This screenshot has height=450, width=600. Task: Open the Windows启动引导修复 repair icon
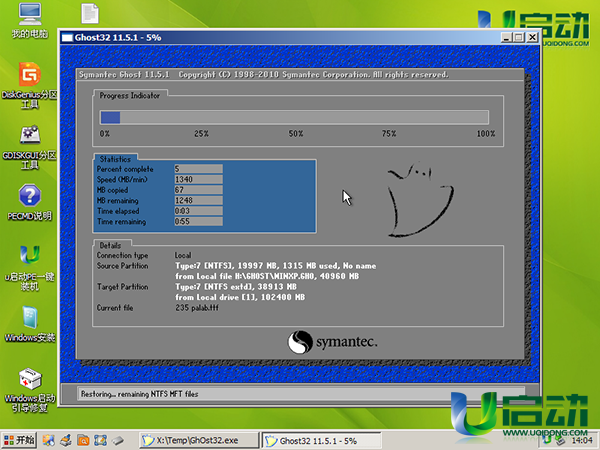29,381
